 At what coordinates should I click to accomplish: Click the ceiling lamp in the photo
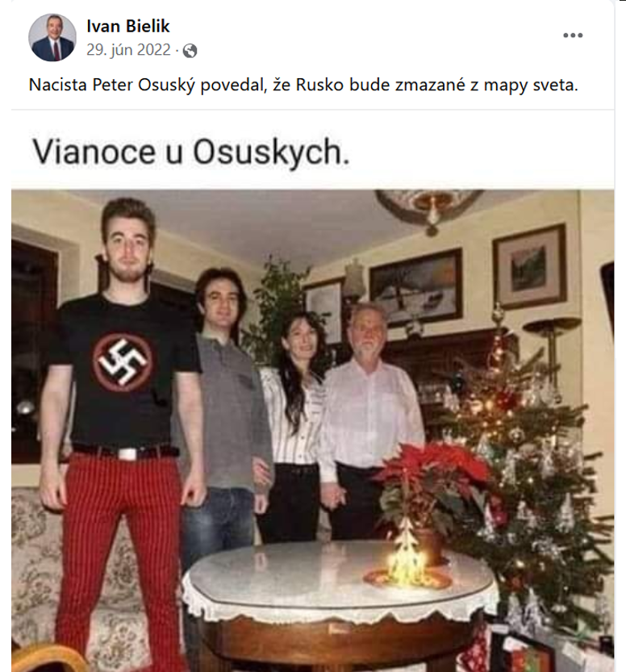click(428, 209)
